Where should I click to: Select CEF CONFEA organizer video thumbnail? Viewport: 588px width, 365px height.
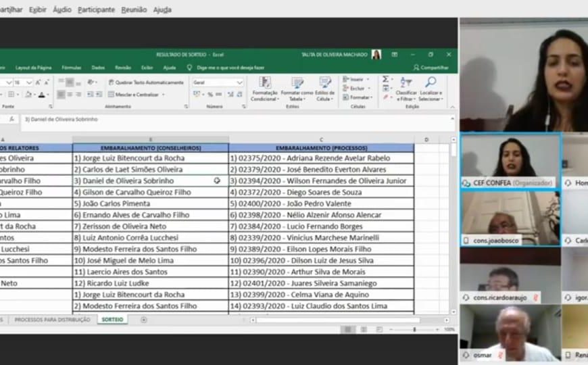coord(511,162)
